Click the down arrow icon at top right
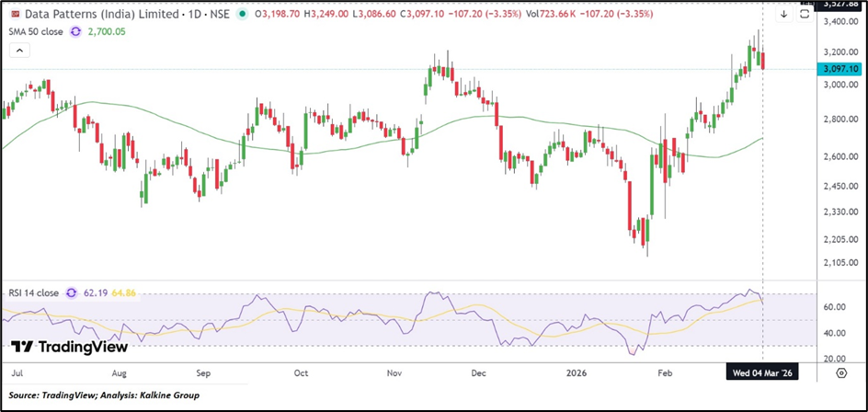 783,15
